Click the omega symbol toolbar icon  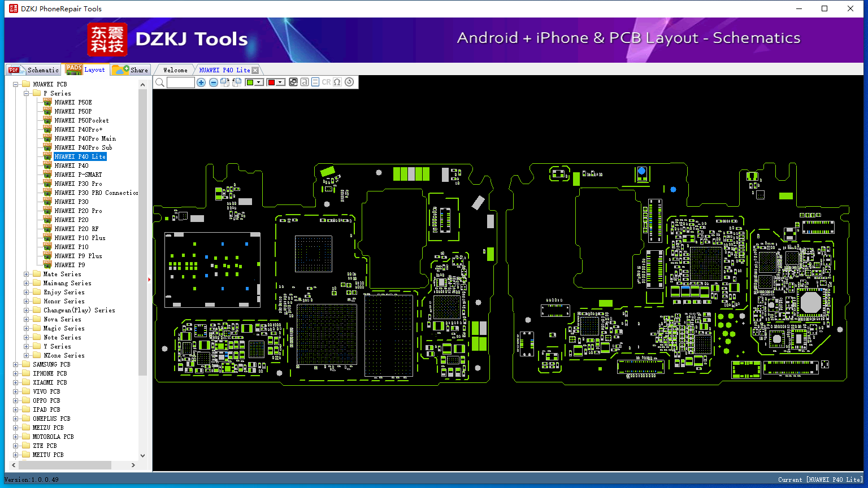pyautogui.click(x=337, y=82)
